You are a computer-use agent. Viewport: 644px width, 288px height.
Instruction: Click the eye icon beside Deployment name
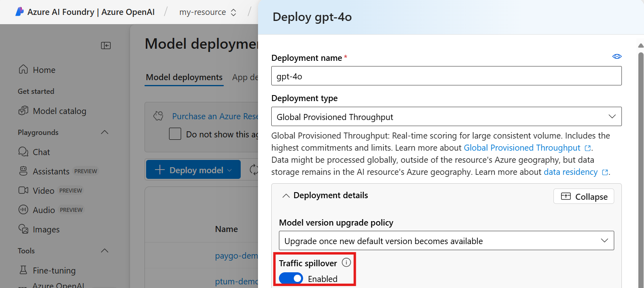pos(617,56)
